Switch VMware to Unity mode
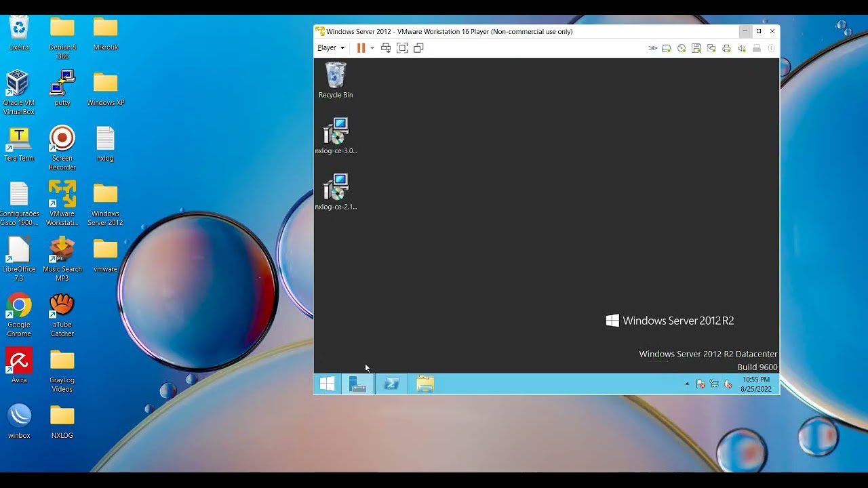The height and width of the screenshot is (488, 868). coord(418,48)
